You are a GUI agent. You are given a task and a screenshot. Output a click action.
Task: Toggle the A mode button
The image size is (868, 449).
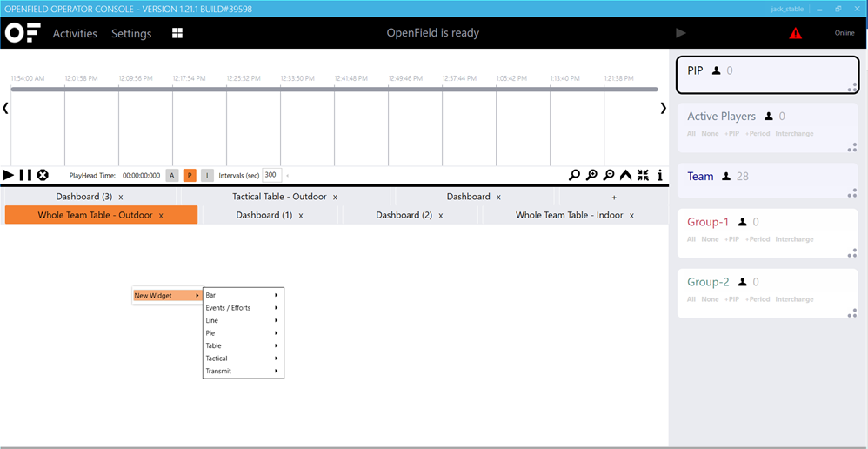coord(172,176)
